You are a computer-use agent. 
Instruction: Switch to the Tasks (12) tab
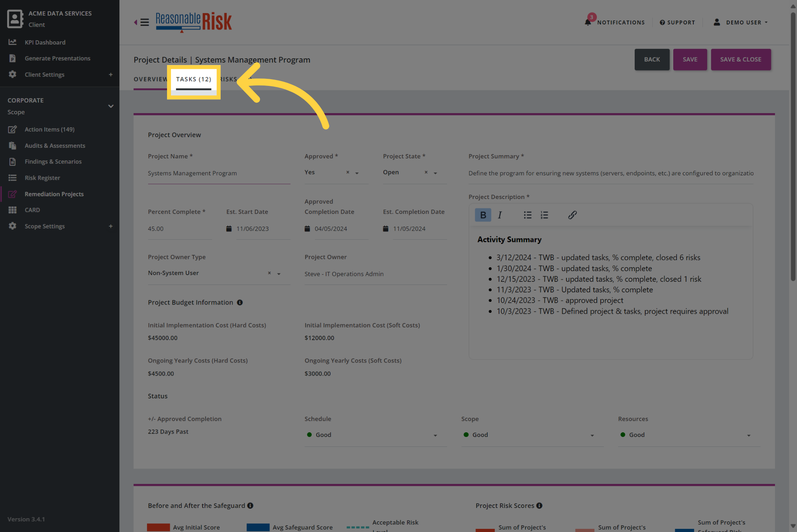193,79
